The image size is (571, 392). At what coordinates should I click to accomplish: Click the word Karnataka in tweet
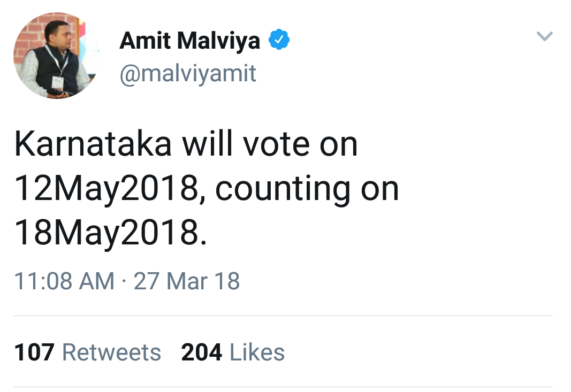(x=94, y=144)
